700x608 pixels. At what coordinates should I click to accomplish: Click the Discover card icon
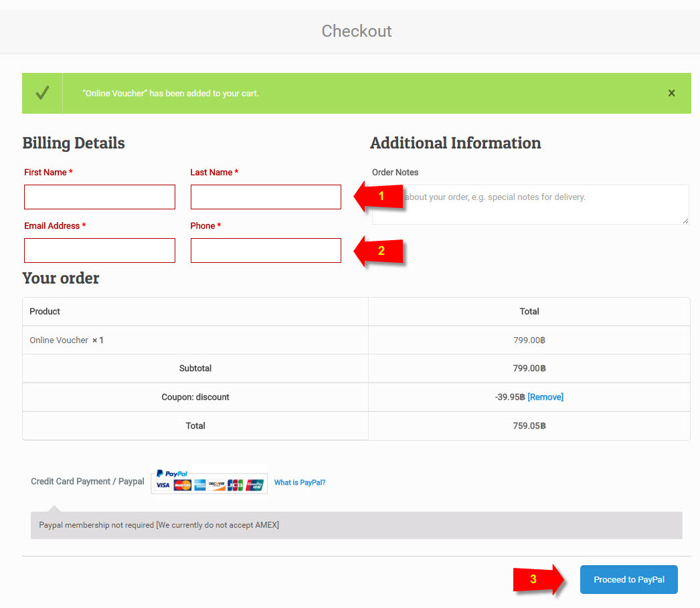point(217,485)
